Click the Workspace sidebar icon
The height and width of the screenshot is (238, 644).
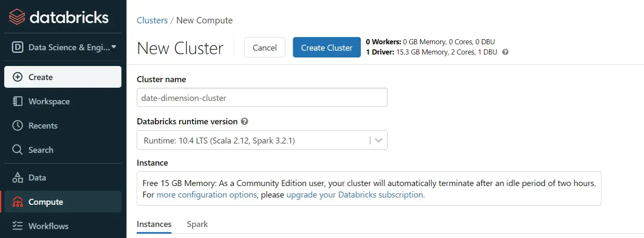pos(17,101)
